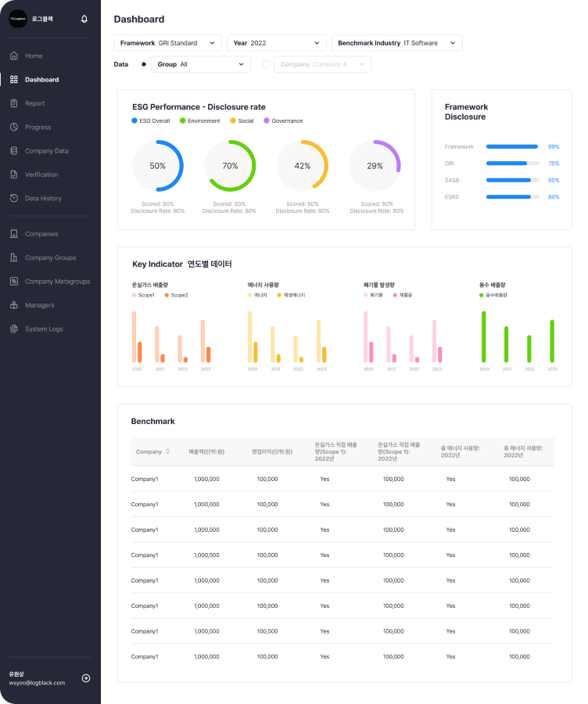Click the SASB 80% progress bar
The image size is (588, 704).
513,180
